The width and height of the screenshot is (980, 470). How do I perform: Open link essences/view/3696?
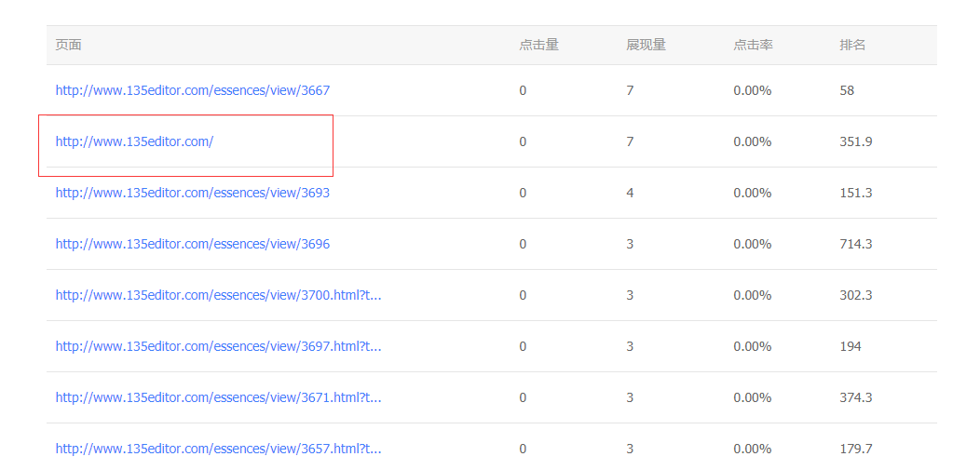click(x=193, y=244)
